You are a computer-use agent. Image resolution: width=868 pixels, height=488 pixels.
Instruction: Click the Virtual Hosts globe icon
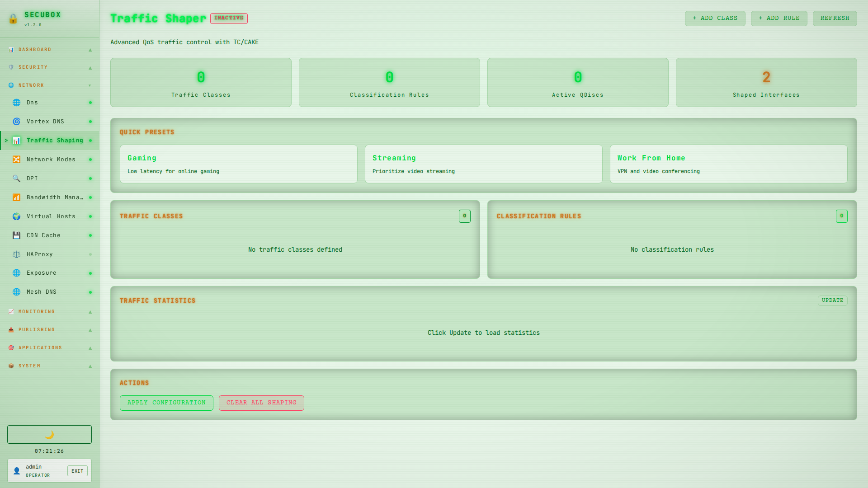coord(16,216)
